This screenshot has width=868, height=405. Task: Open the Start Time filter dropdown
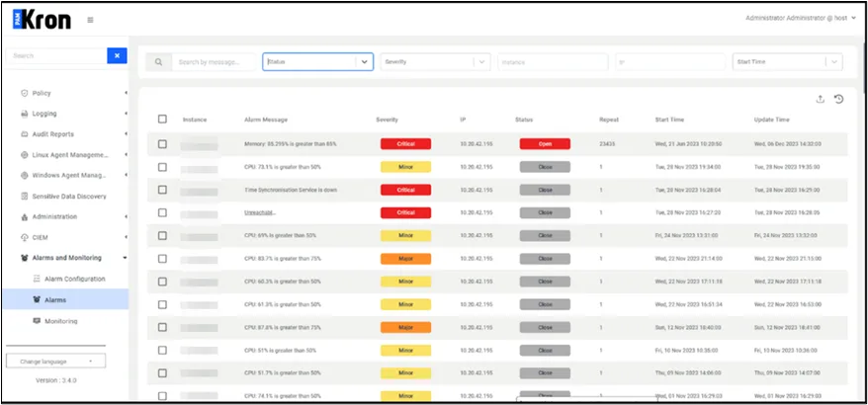(787, 62)
